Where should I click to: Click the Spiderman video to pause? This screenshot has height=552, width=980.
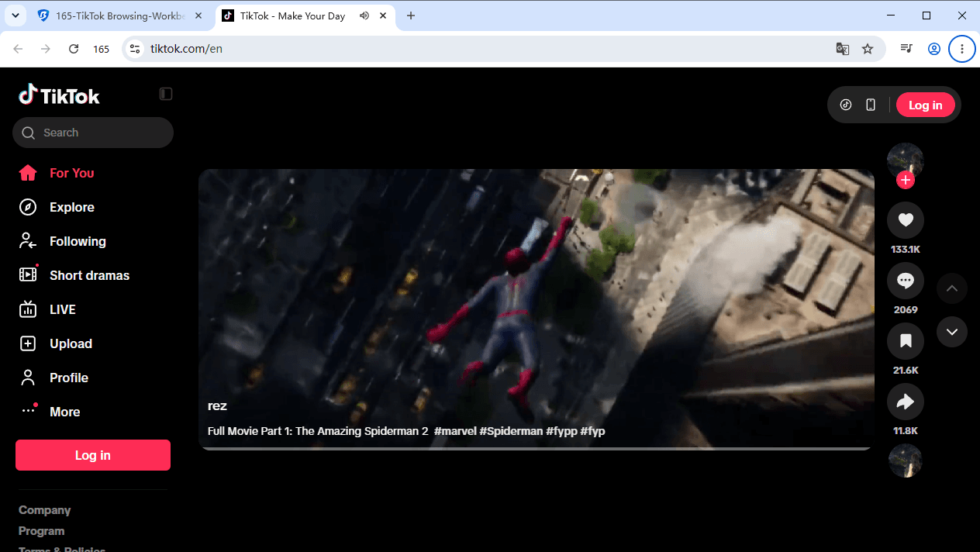537,309
